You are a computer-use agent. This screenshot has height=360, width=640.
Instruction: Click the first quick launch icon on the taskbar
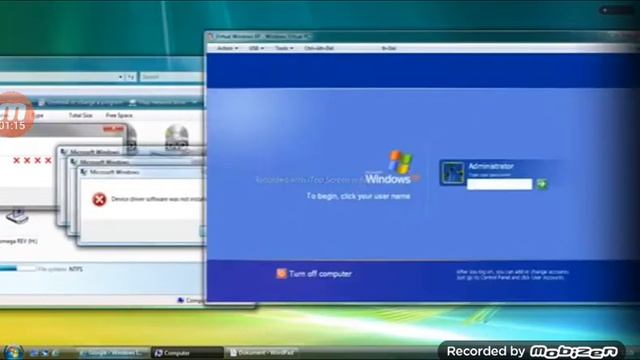click(x=34, y=353)
